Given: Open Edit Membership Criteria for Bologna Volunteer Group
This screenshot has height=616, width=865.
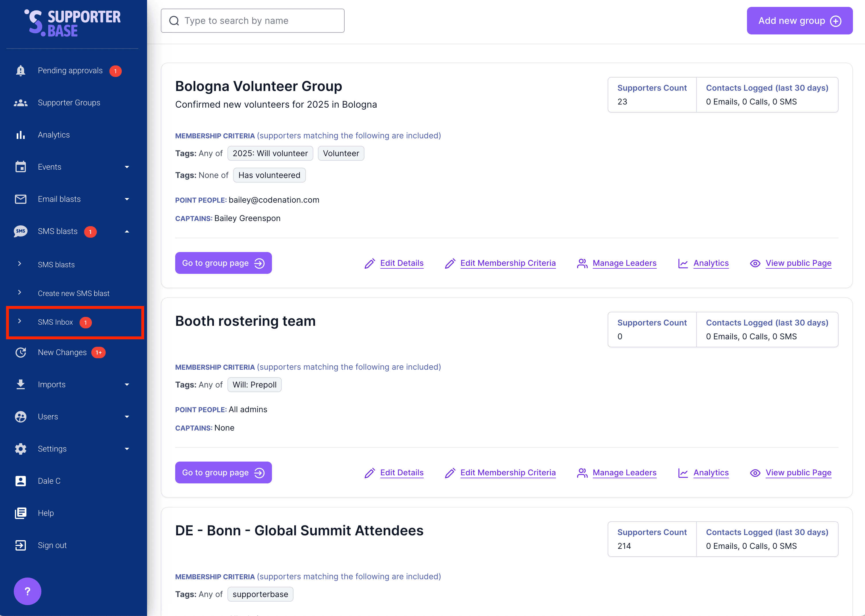Looking at the screenshot, I should point(508,263).
